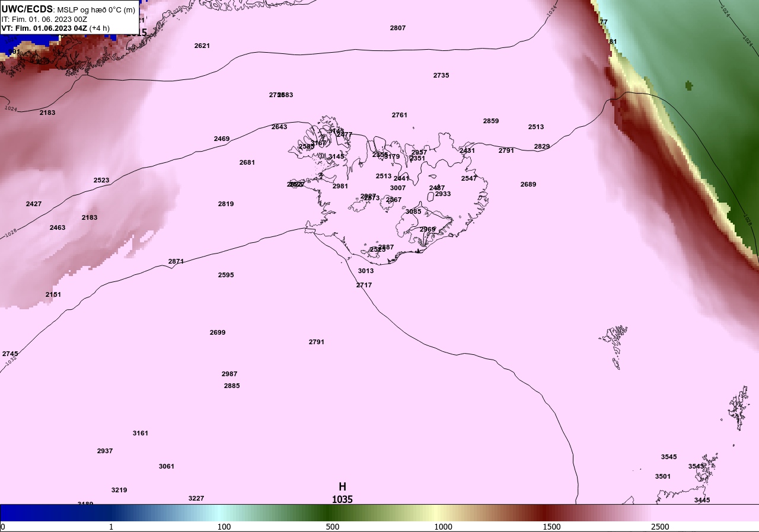Click the high pressure 'H 1035' marker
The height and width of the screenshot is (532, 759).
342,493
